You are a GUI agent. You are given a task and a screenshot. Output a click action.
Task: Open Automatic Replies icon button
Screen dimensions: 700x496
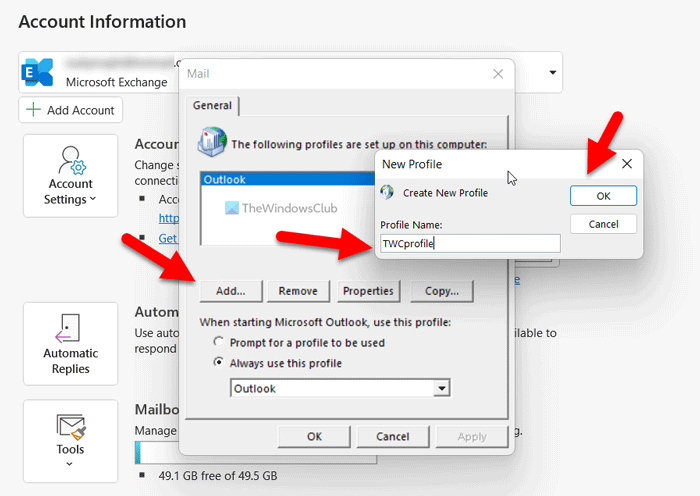pos(71,344)
